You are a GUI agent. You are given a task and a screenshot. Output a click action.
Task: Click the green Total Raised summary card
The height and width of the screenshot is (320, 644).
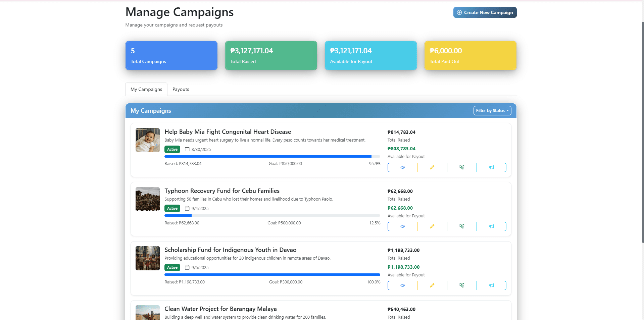pyautogui.click(x=271, y=55)
